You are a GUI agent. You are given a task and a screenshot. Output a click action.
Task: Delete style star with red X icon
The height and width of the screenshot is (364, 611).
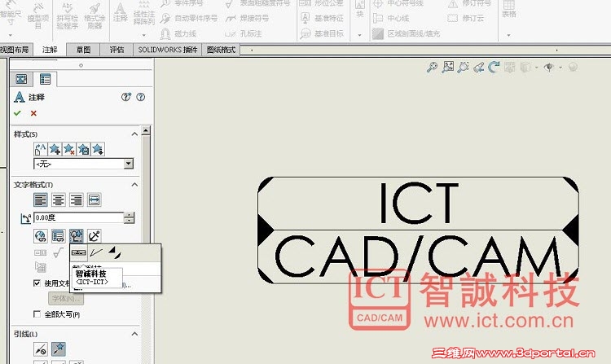point(69,149)
